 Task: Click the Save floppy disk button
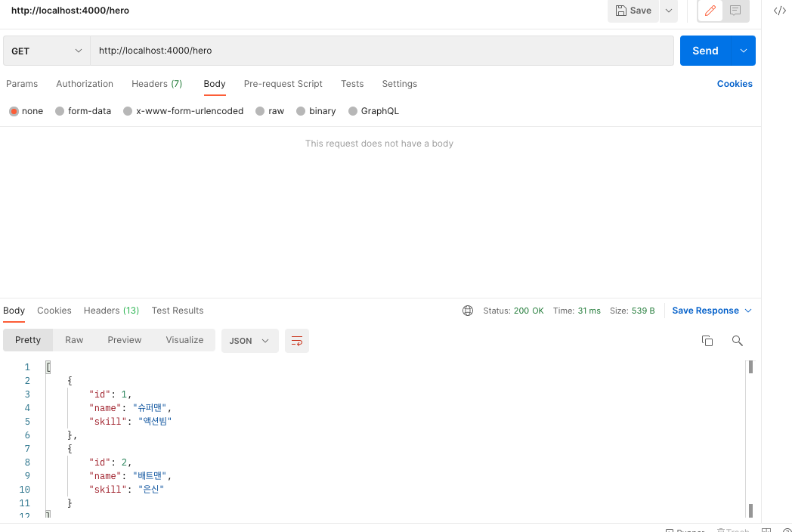[633, 11]
